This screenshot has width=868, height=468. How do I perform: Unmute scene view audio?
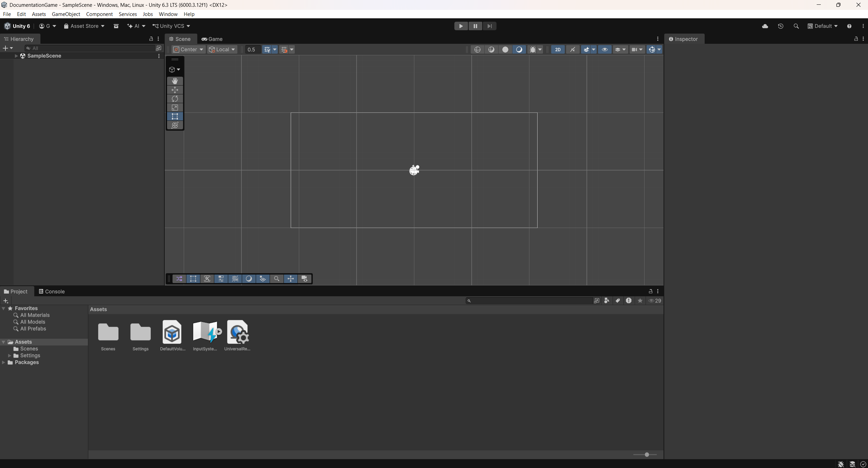[x=573, y=50]
